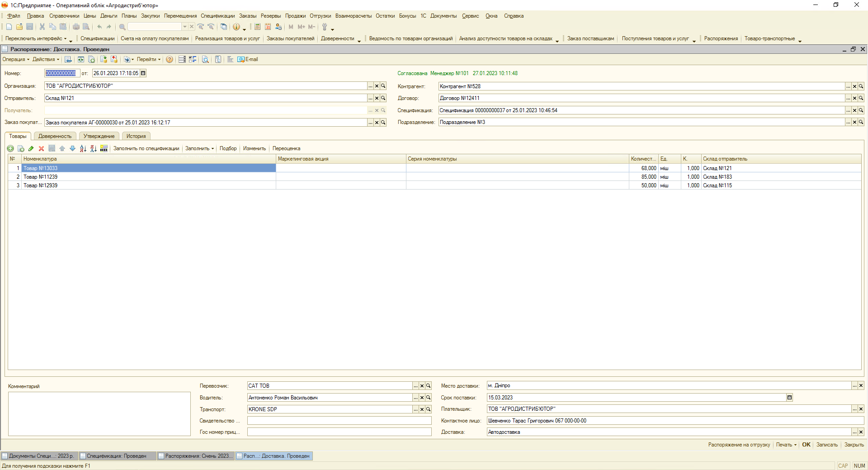Switch to the История tab
Screen dimensions: 868x470
pyautogui.click(x=136, y=136)
